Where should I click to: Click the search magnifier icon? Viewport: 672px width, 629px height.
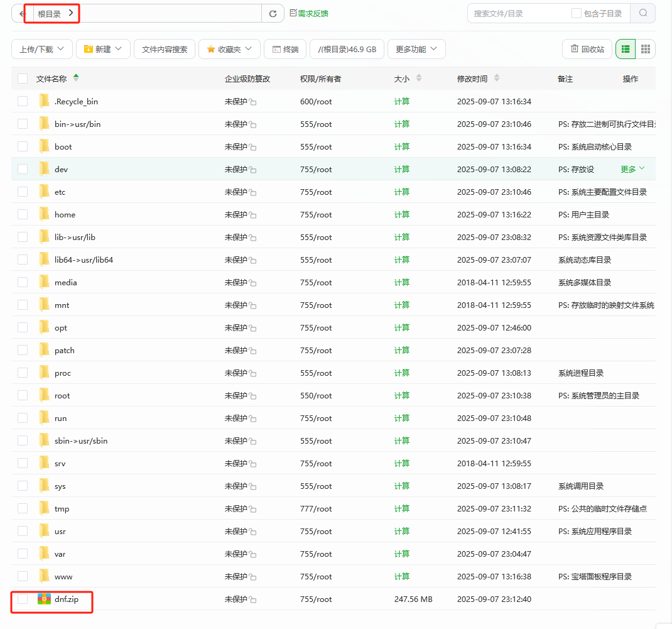(643, 13)
